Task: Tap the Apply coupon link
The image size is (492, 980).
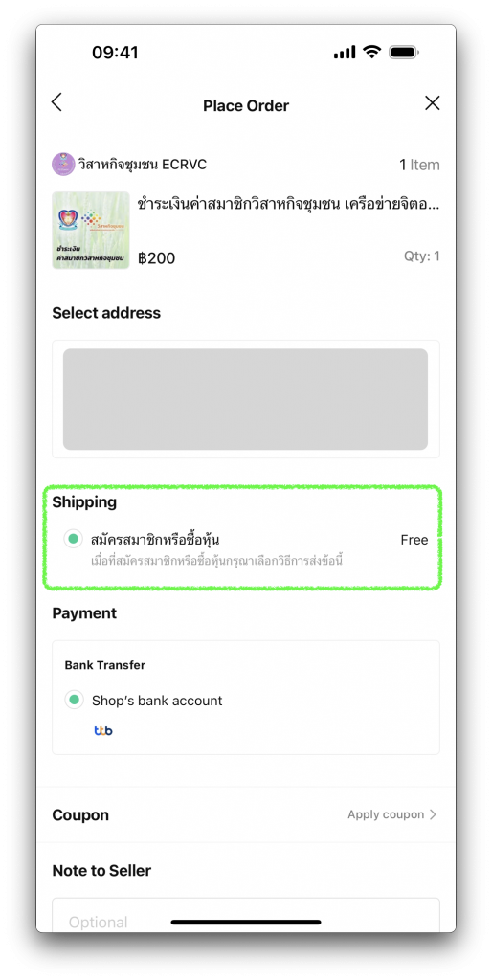Action: click(x=386, y=814)
